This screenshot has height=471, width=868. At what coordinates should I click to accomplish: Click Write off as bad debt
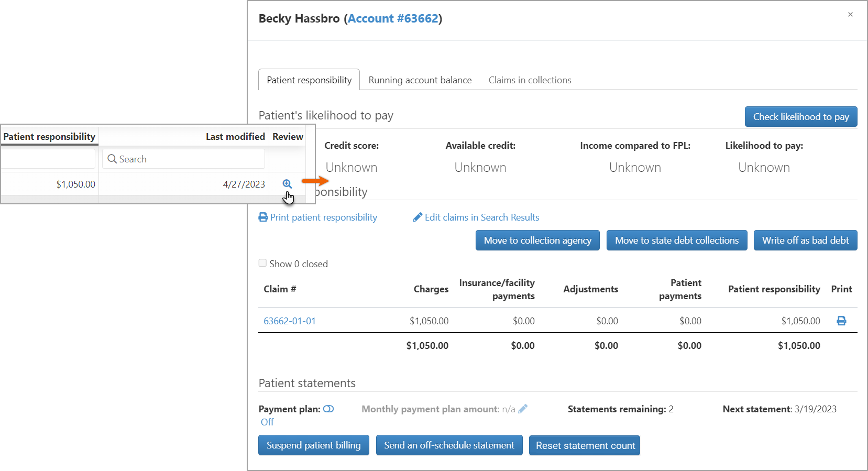point(805,240)
